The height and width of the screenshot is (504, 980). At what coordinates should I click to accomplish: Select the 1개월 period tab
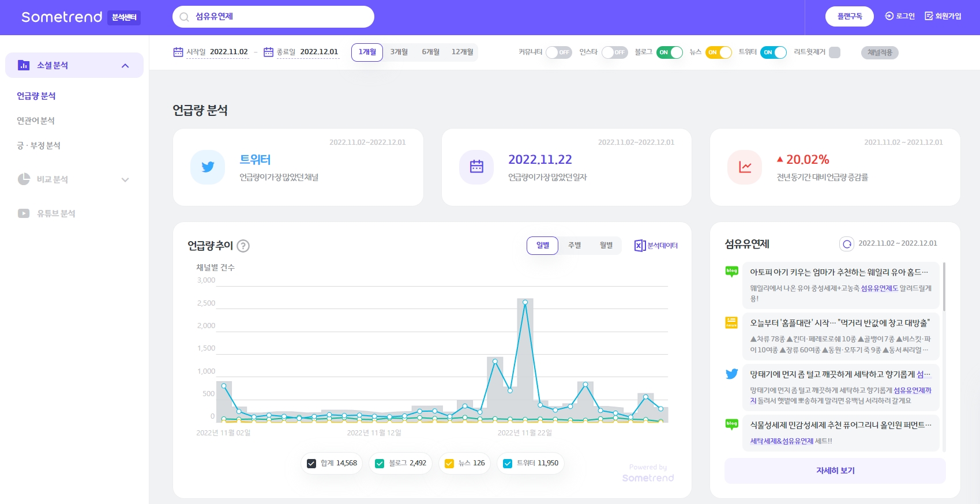point(367,52)
